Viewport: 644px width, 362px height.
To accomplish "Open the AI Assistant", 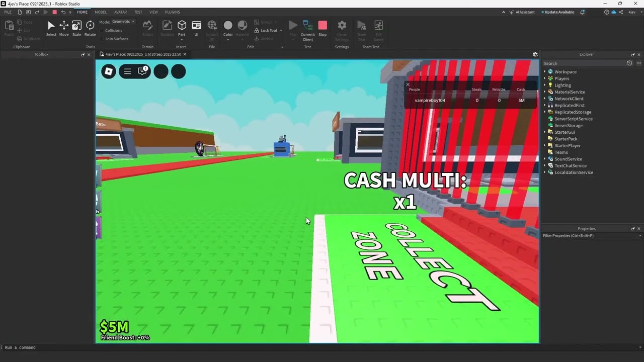I will (522, 12).
